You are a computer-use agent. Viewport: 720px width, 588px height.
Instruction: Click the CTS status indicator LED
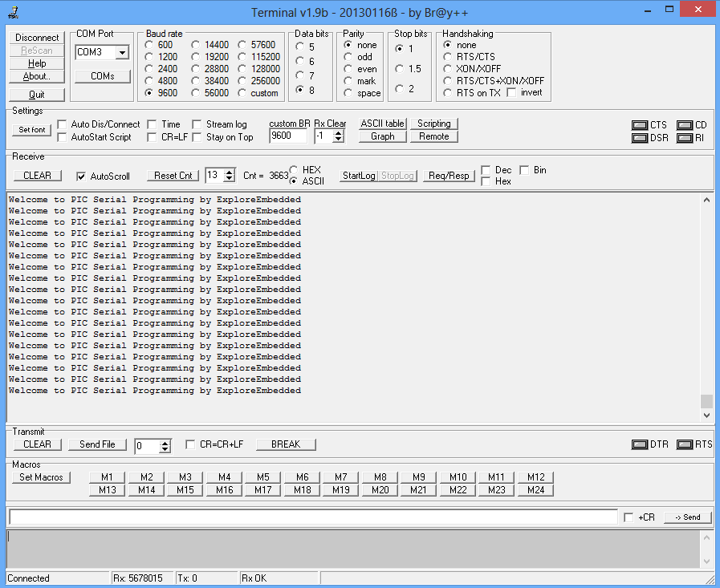[x=639, y=125]
